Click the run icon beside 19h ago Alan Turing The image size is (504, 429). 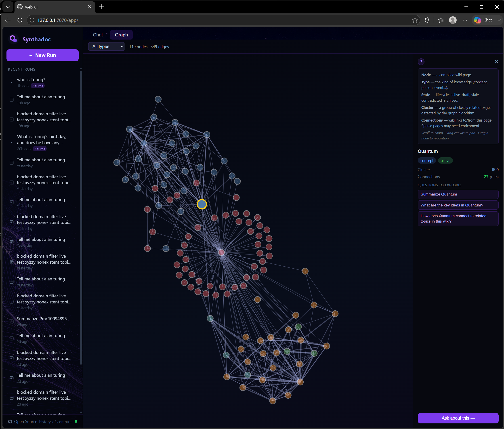[11, 100]
